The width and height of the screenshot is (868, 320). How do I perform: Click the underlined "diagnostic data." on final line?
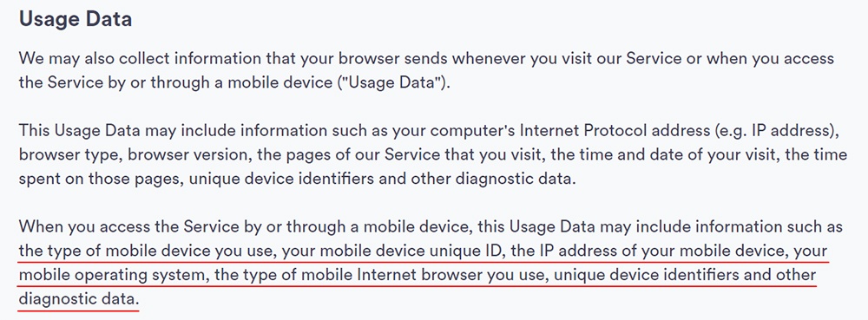point(77,300)
